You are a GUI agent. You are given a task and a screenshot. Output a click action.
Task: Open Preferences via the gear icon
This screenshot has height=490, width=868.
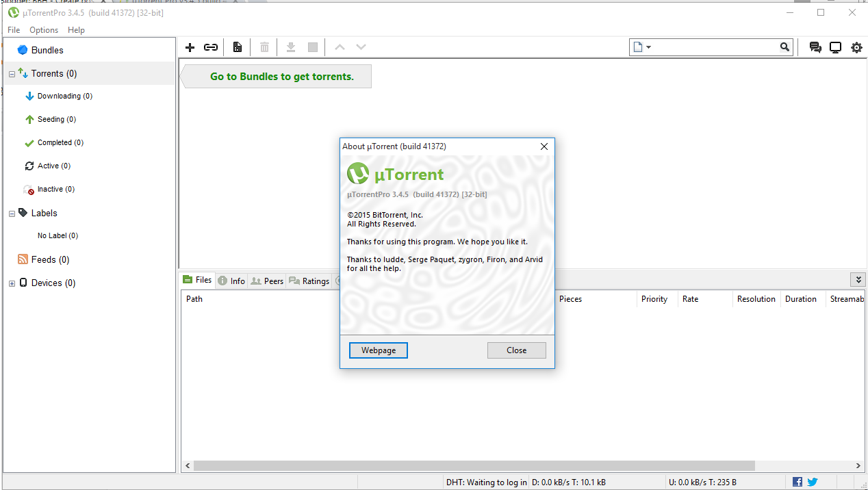click(x=856, y=47)
